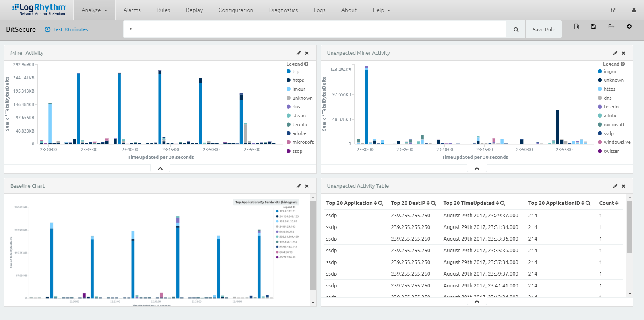Image resolution: width=644 pixels, height=320 pixels.
Task: Open the user account icon
Action: point(634,10)
